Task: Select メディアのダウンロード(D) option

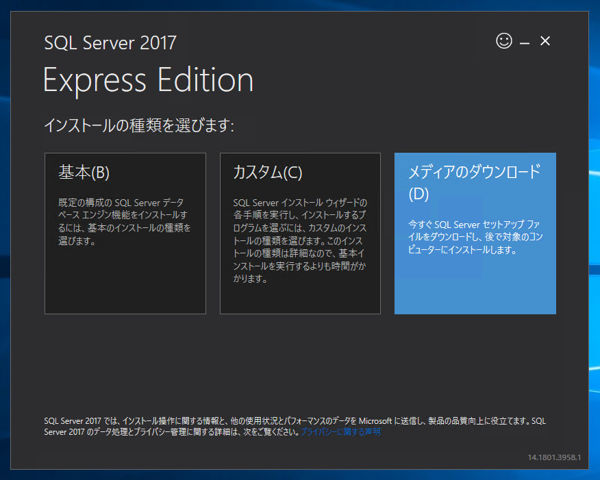Action: pyautogui.click(x=475, y=233)
